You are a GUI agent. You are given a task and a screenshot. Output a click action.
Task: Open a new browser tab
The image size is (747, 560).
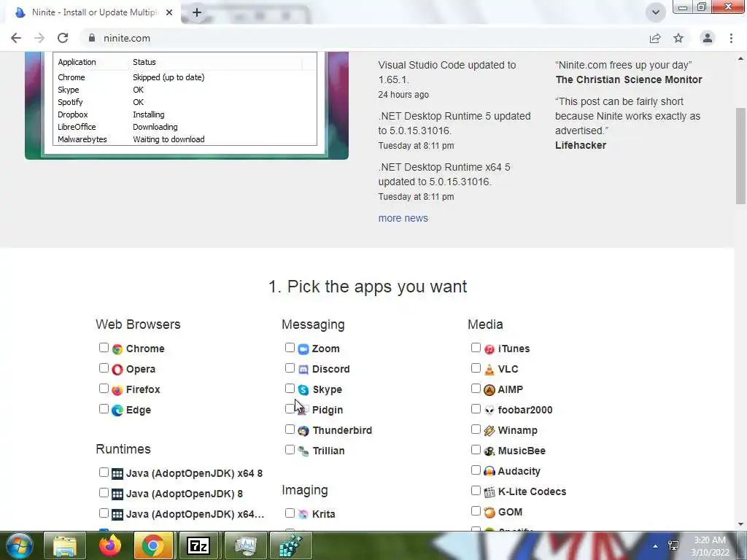click(197, 12)
